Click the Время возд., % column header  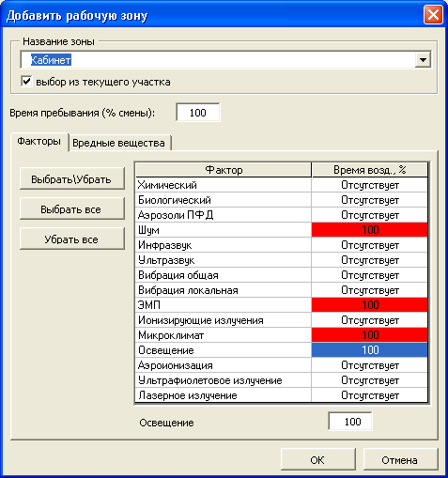[370, 170]
